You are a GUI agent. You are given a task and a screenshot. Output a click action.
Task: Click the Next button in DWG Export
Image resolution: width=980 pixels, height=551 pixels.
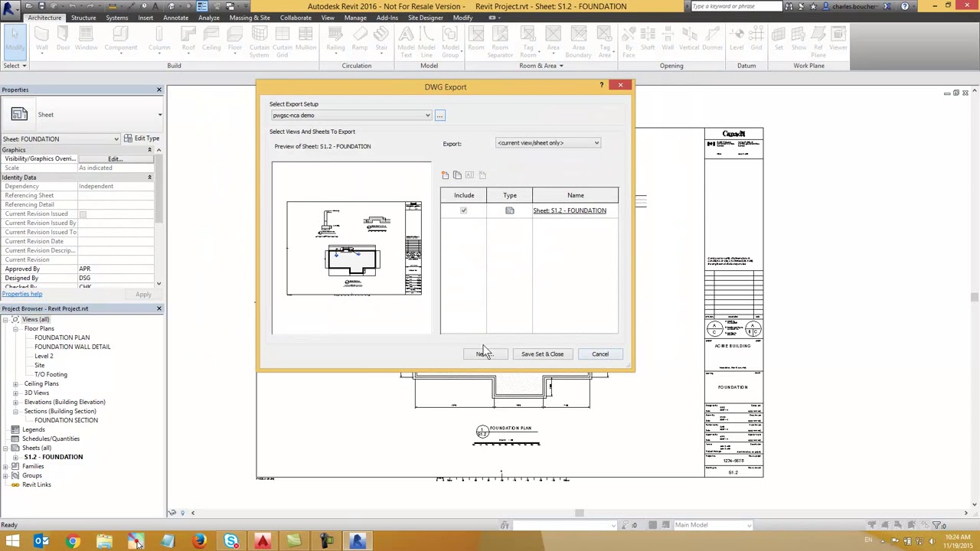coord(485,354)
